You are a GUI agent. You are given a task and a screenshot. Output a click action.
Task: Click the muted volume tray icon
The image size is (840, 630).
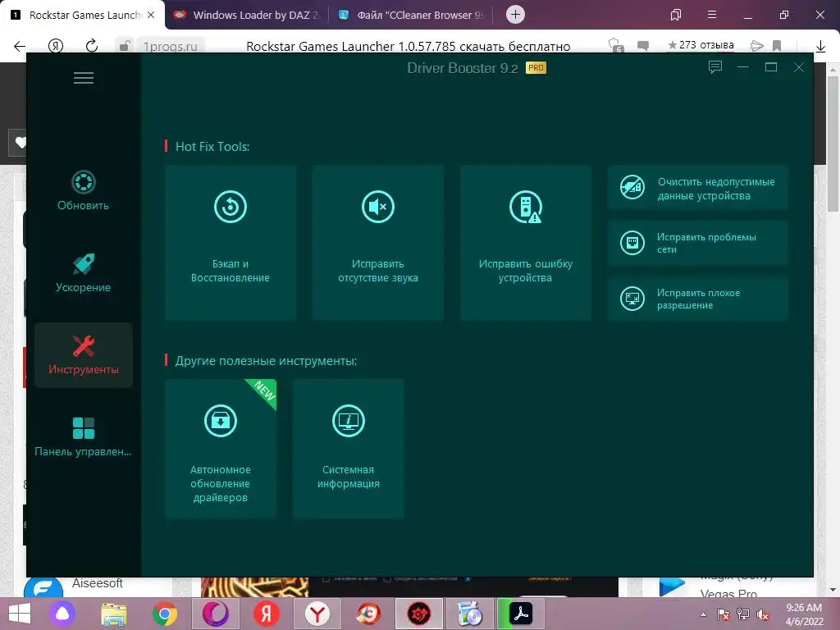tap(762, 614)
